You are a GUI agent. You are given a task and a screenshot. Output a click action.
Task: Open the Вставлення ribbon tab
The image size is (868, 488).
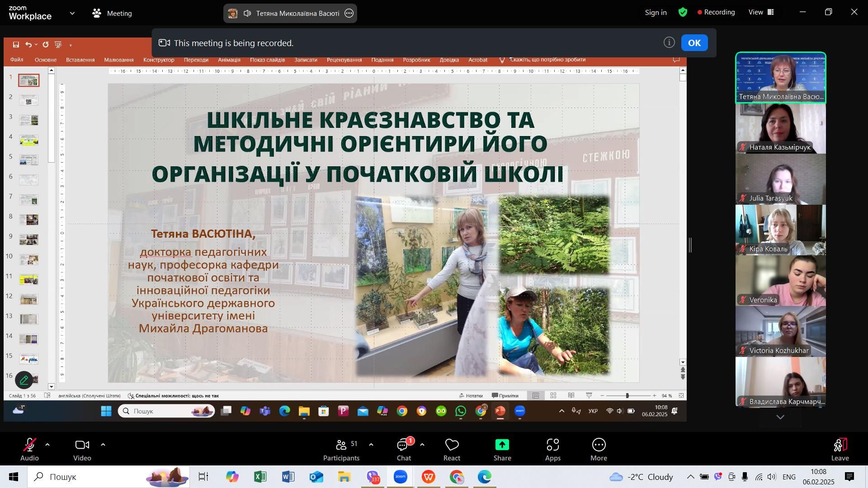pyautogui.click(x=80, y=60)
